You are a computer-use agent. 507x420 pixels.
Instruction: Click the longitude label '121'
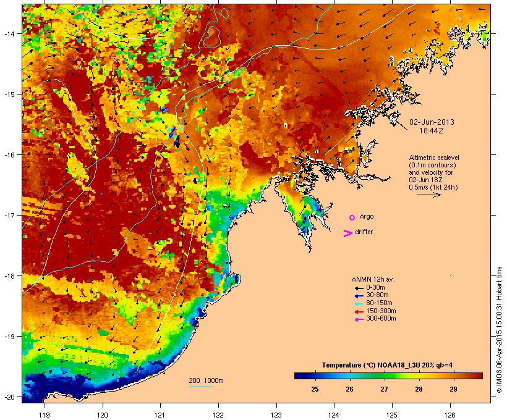click(160, 415)
